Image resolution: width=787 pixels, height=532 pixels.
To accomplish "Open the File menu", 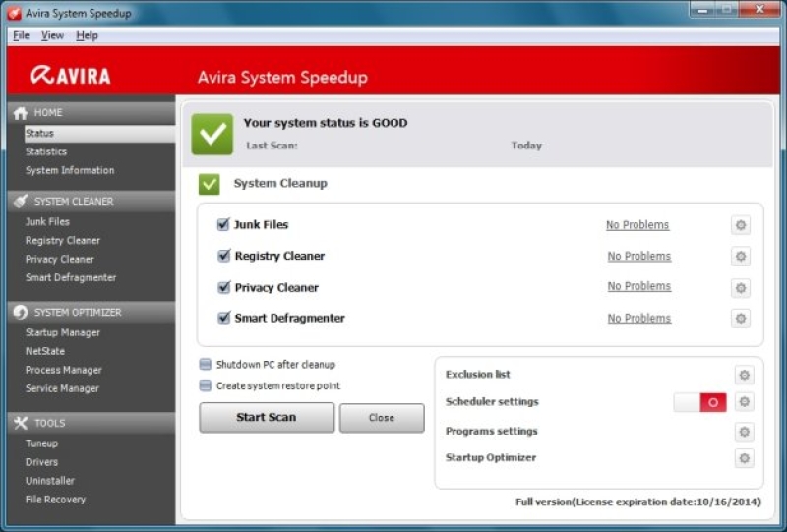I will tap(21, 35).
